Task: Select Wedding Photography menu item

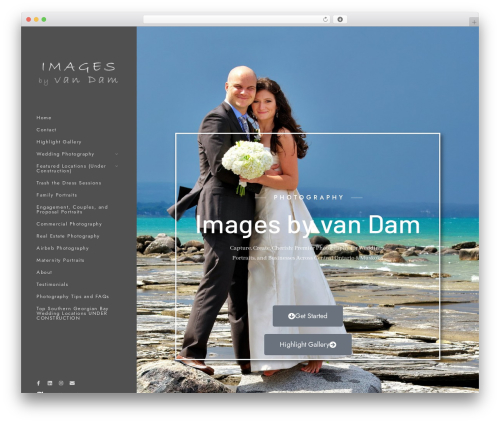Action: click(x=65, y=154)
